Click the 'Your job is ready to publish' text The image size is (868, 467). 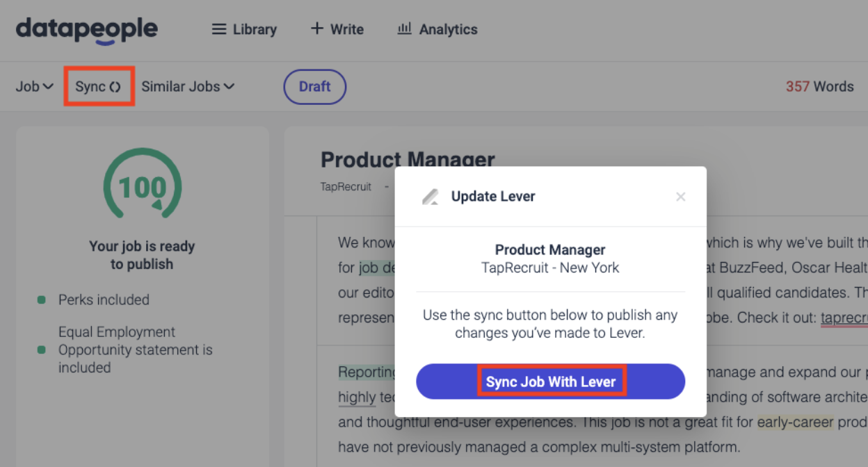coord(142,255)
